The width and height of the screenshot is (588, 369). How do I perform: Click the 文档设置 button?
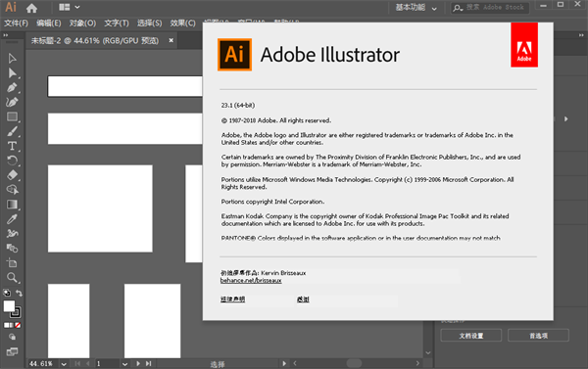pyautogui.click(x=471, y=336)
